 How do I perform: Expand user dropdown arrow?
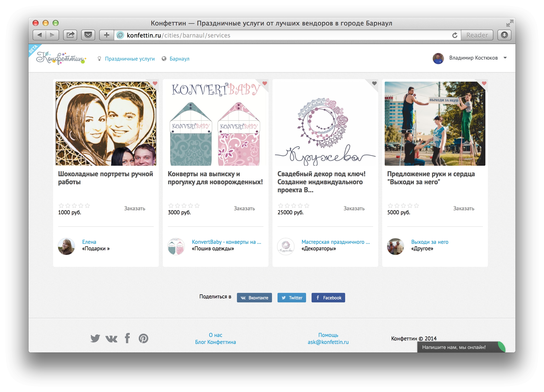[505, 58]
